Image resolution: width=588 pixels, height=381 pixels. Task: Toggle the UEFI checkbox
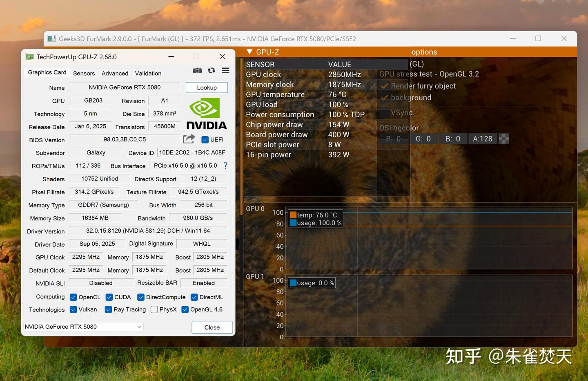click(x=205, y=140)
